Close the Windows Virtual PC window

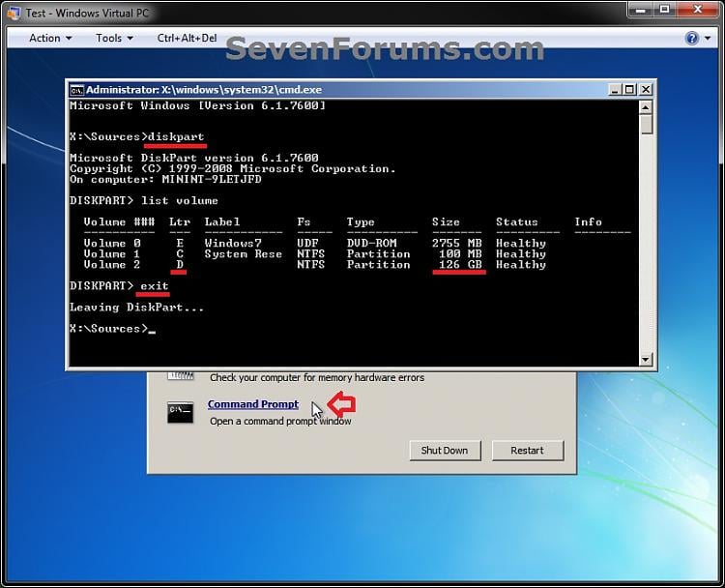698,11
